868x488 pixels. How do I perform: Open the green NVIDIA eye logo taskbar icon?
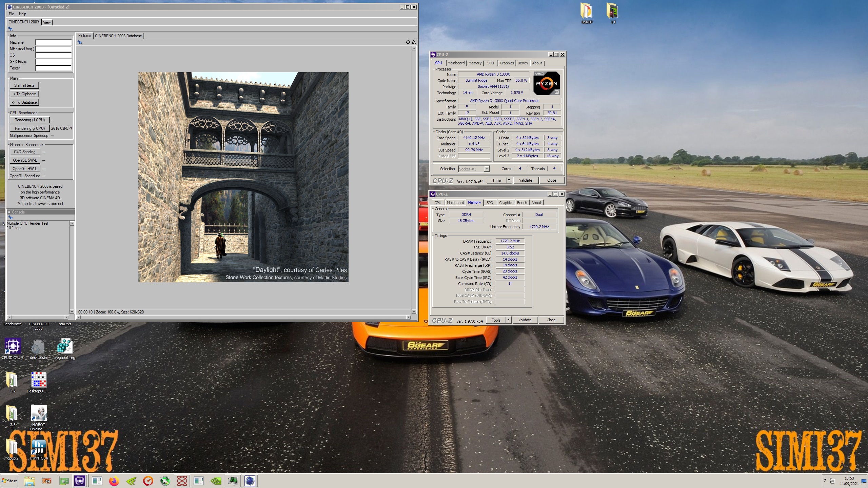tap(216, 481)
